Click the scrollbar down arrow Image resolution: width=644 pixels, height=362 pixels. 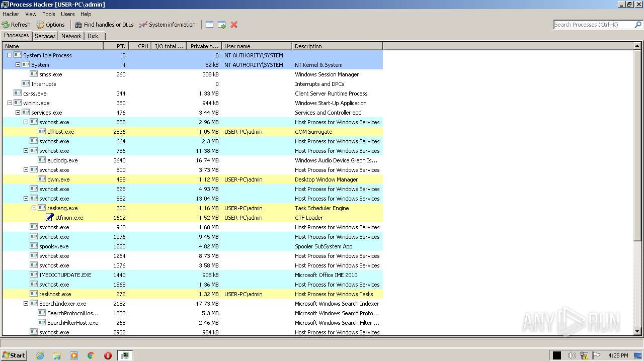[637, 332]
